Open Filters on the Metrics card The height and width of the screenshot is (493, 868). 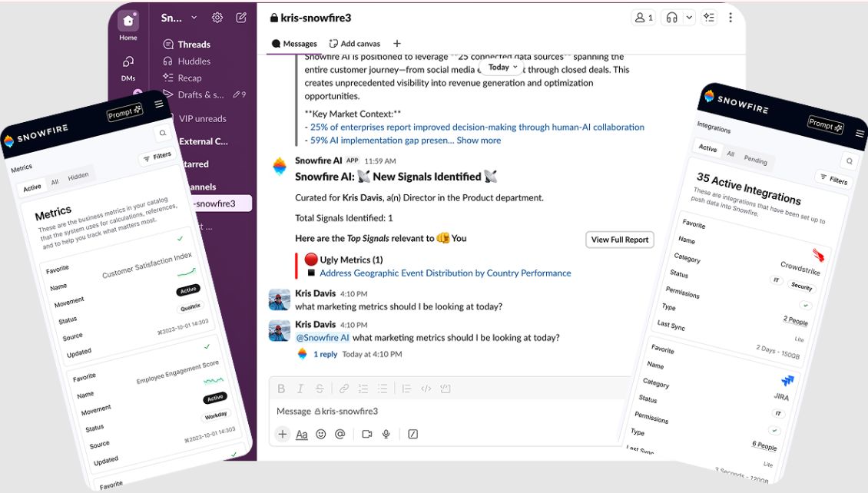(x=157, y=157)
